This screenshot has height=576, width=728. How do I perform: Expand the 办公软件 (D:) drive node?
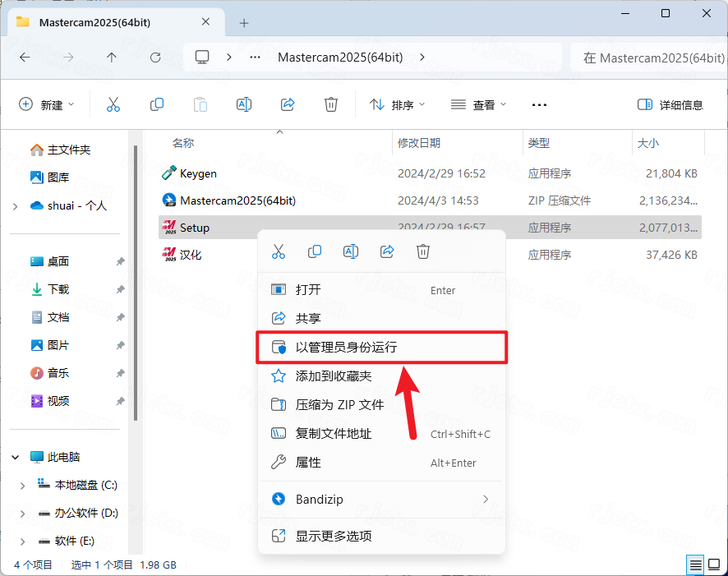[23, 514]
